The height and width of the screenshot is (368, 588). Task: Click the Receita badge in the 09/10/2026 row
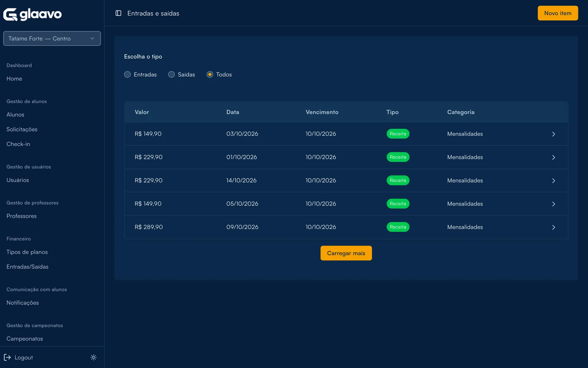pyautogui.click(x=398, y=227)
